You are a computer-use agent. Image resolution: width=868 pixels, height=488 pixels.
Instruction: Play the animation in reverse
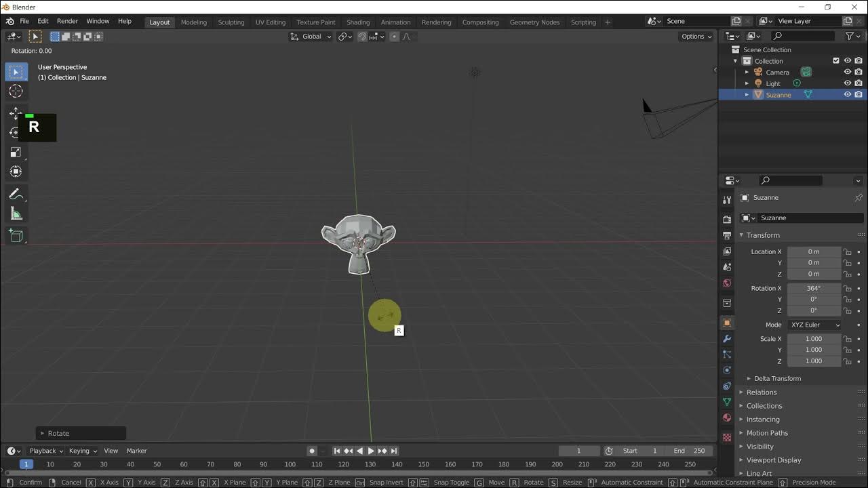pos(359,451)
